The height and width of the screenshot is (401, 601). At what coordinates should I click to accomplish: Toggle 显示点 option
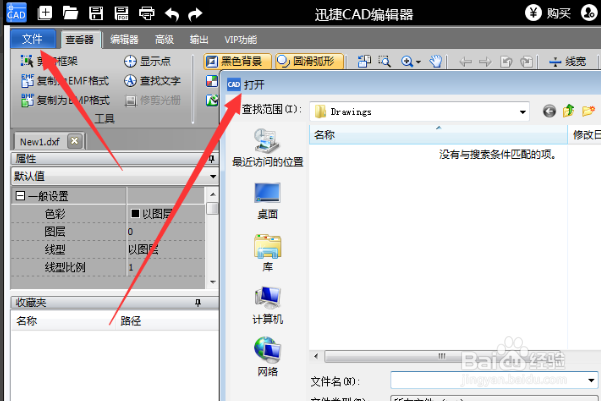147,61
